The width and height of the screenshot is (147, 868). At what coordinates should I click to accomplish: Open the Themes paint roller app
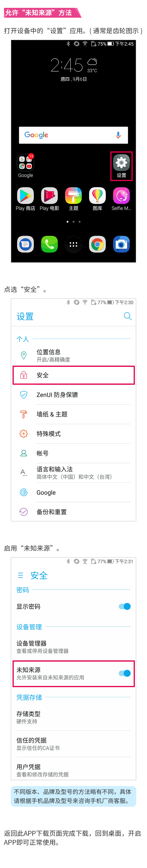pos(73,196)
